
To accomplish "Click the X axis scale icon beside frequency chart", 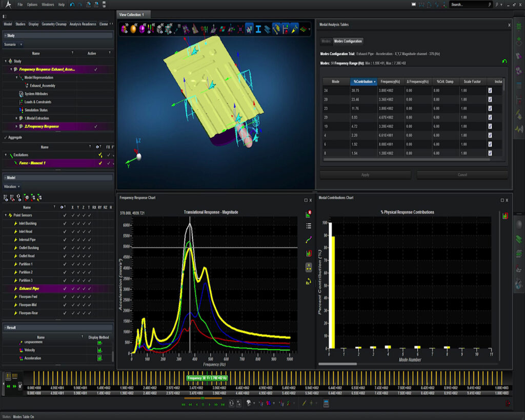I will click(308, 267).
